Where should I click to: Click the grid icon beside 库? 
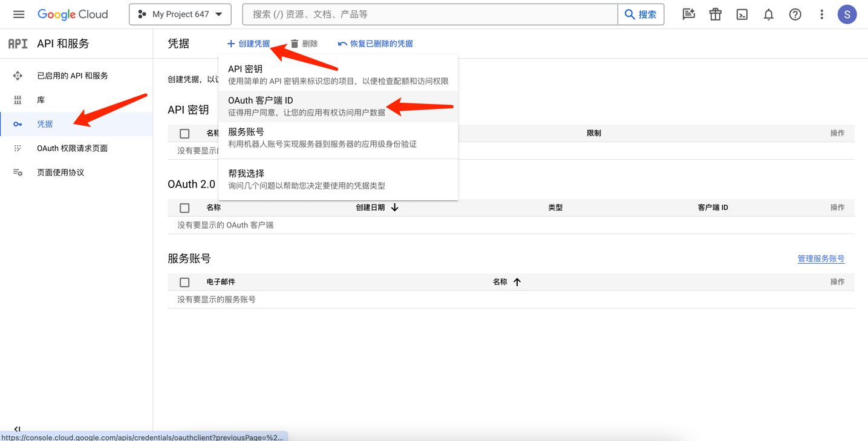click(18, 100)
